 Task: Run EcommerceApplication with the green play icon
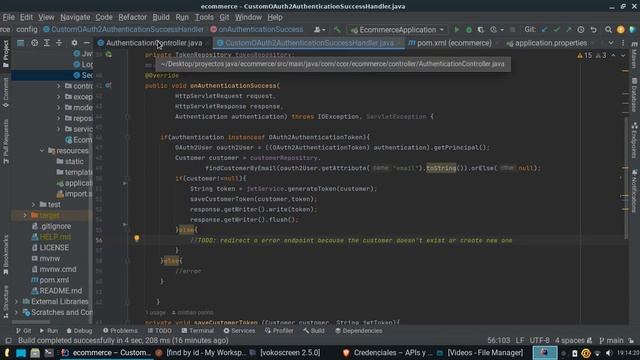pos(457,30)
